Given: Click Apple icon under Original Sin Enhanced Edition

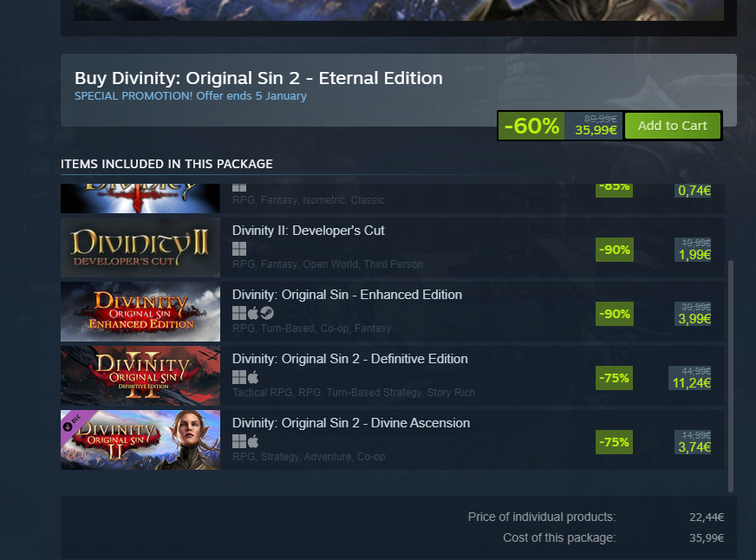Looking at the screenshot, I should pos(253,313).
